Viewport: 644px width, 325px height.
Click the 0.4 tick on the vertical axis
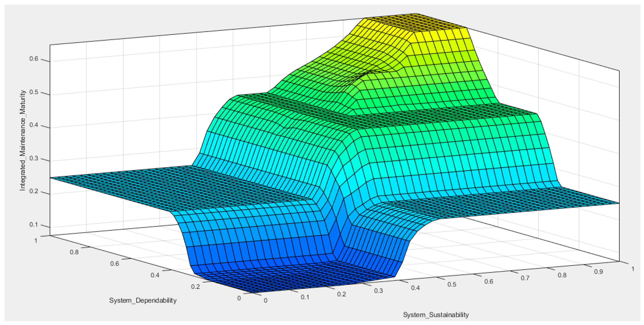click(x=34, y=125)
